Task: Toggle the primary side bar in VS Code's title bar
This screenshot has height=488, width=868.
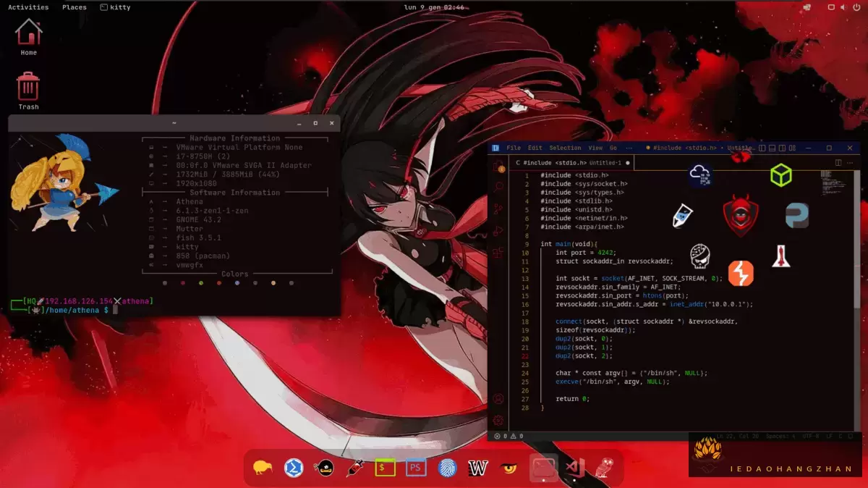Action: (x=762, y=148)
